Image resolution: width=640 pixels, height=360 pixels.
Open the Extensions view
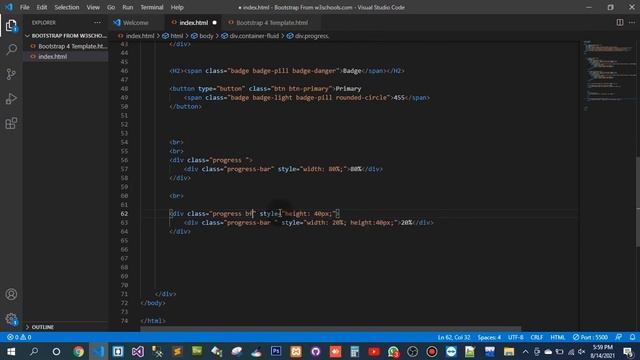[x=11, y=123]
